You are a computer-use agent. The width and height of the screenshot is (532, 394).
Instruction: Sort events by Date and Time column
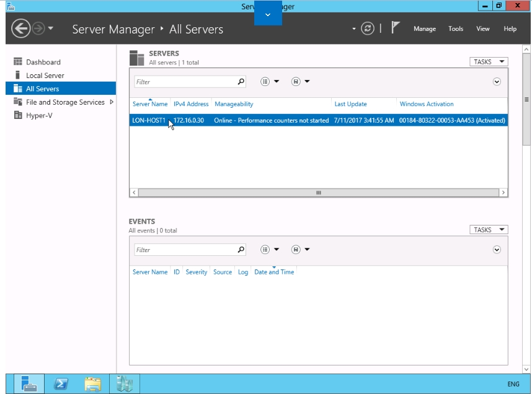click(x=274, y=272)
